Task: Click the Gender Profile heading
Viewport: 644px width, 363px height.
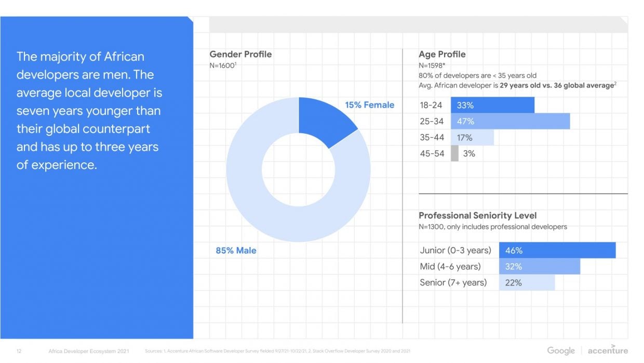Action: click(240, 54)
